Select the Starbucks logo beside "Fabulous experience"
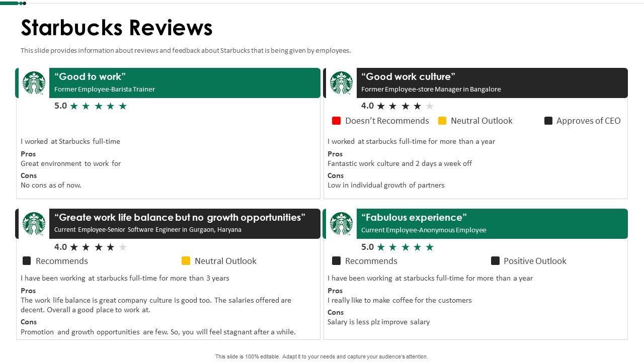The width and height of the screenshot is (644, 362). [x=341, y=224]
